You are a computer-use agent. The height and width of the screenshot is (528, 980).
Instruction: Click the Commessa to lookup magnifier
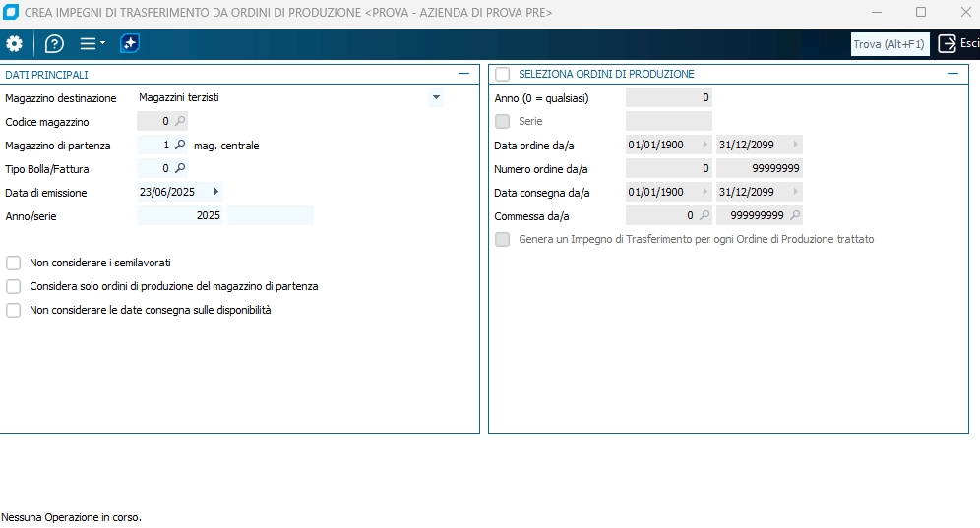tap(795, 215)
